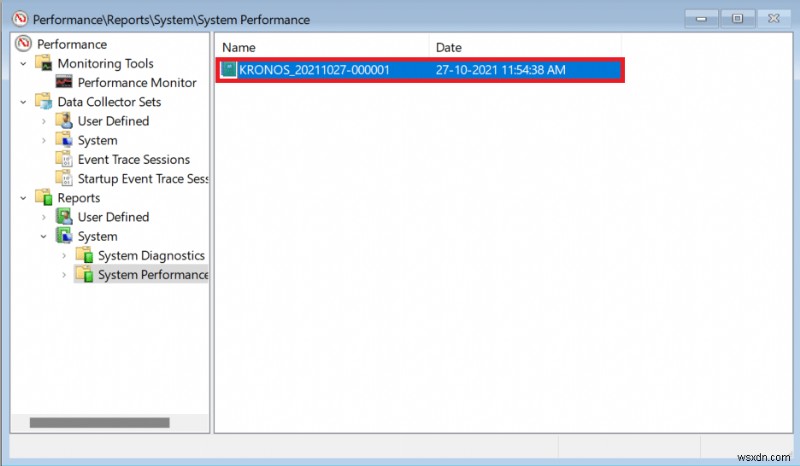
Task: Select Data Collector Sets label
Action: [109, 102]
